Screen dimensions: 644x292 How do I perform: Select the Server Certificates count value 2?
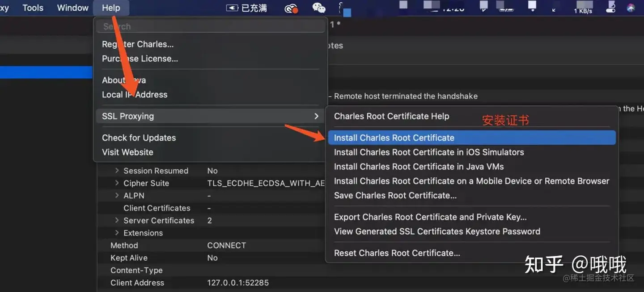[x=210, y=220]
